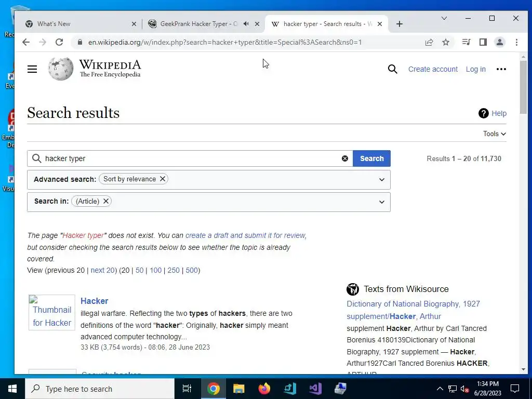Click the Windows taskbar search box
532x399 pixels.
pyautogui.click(x=100, y=389)
